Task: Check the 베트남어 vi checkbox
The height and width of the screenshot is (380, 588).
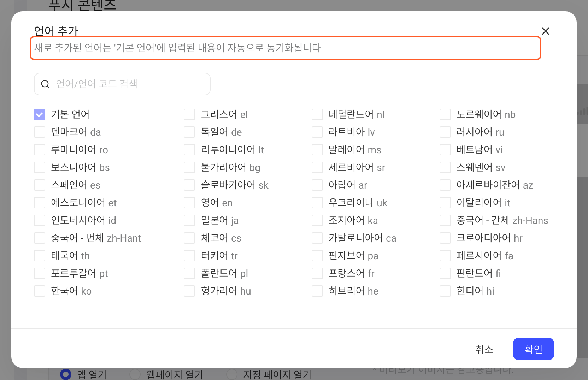Action: 445,150
